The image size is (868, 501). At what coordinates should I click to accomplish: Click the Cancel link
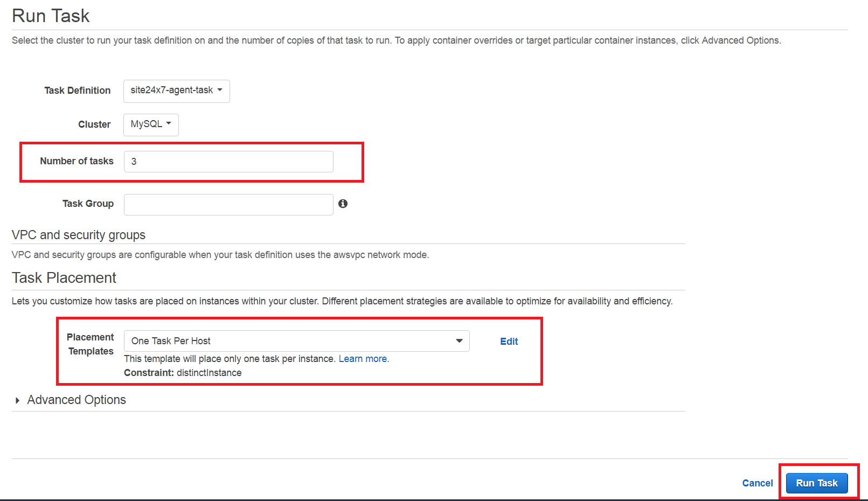(757, 483)
